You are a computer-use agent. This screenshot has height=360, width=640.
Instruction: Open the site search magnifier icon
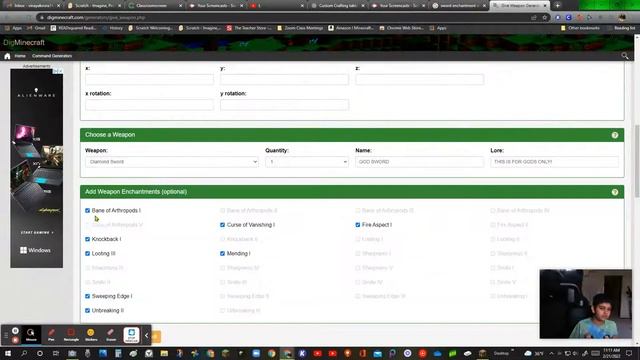(x=624, y=56)
